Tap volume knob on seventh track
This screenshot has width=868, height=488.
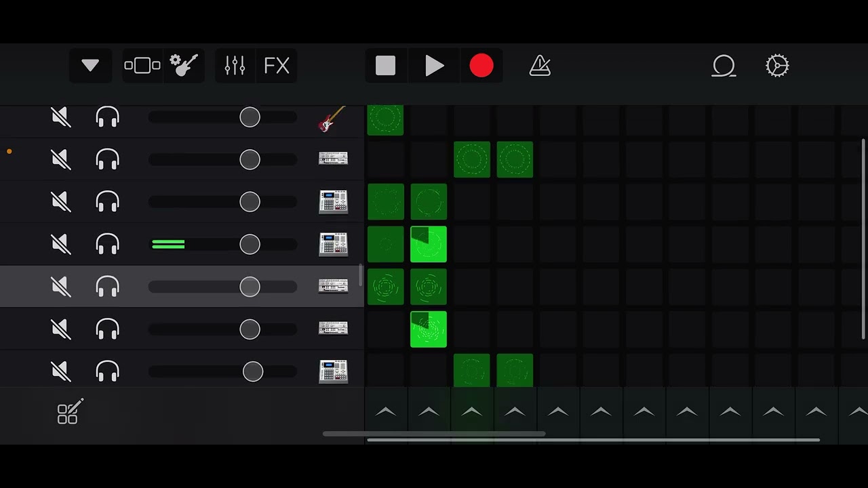pyautogui.click(x=253, y=371)
